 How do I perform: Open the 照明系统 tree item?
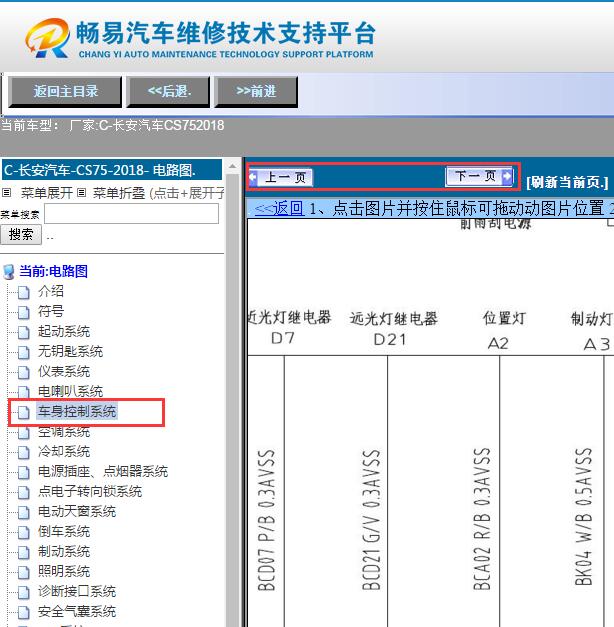64,571
